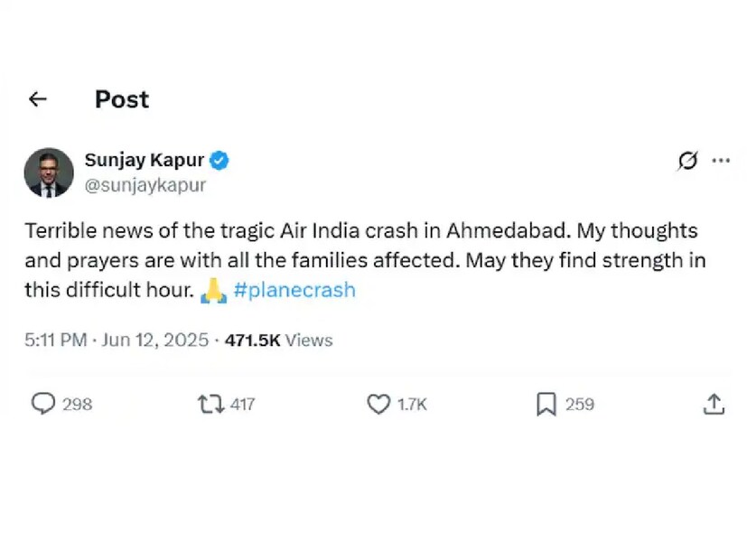This screenshot has height=560, width=747.
Task: Click the folded hands emoji
Action: 212,291
